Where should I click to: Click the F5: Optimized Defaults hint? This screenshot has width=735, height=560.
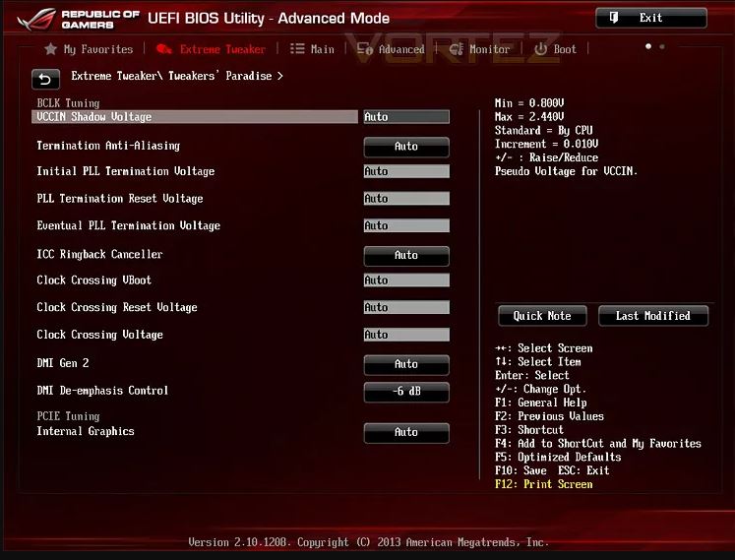(558, 457)
